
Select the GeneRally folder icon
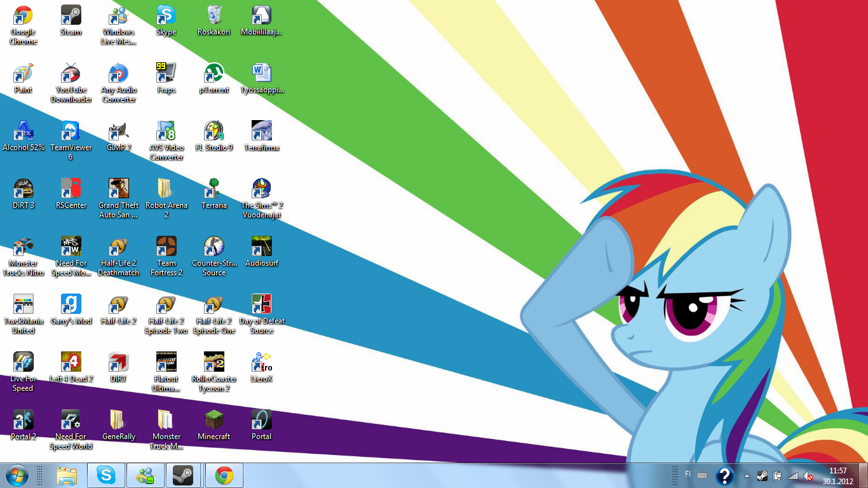pos(119,426)
